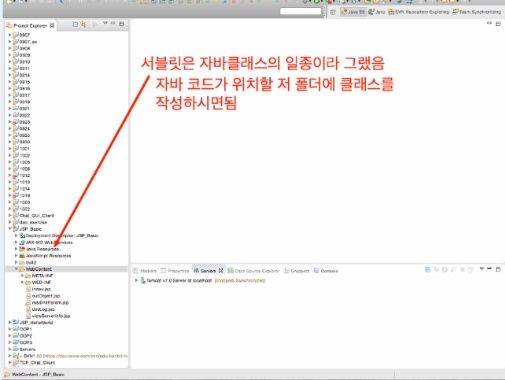Screen dimensions: 505x380
Task: Click the Open Perspective icon
Action: point(333,12)
